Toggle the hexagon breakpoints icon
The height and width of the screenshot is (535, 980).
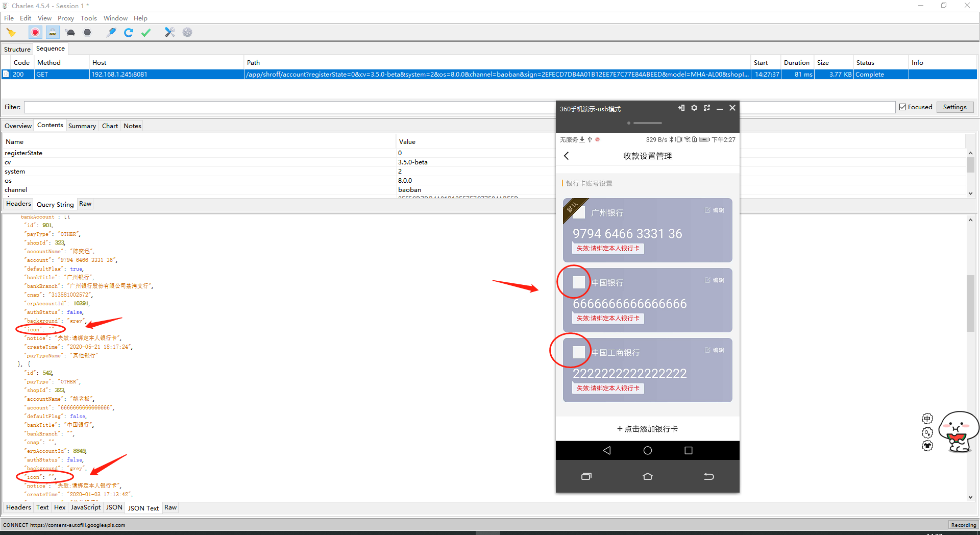pyautogui.click(x=87, y=33)
